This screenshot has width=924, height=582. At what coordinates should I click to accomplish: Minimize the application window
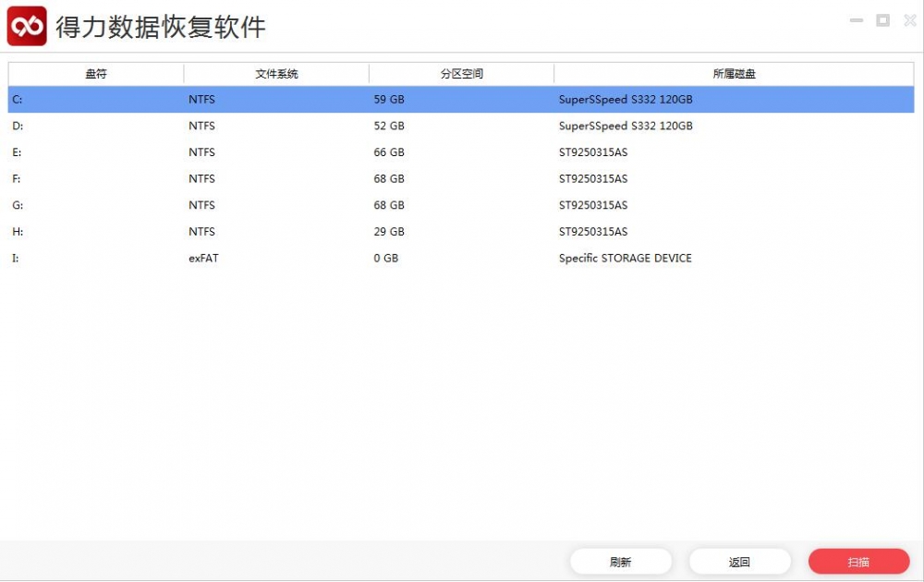click(x=856, y=20)
